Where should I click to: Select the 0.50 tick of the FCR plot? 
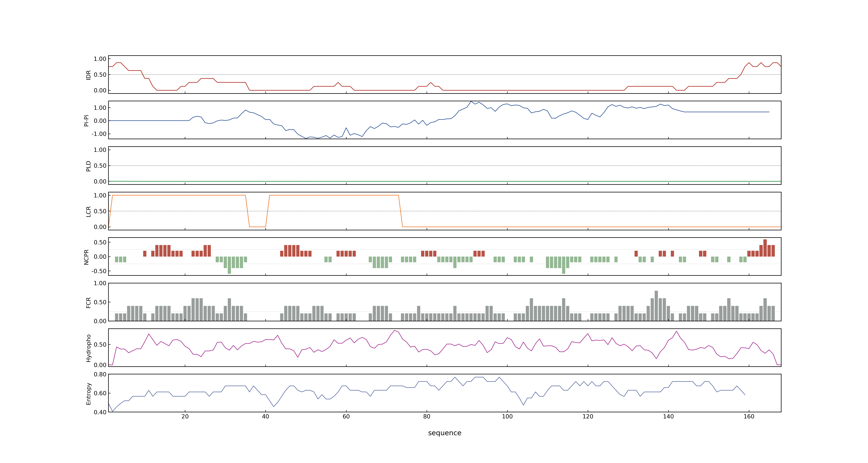tap(100, 302)
